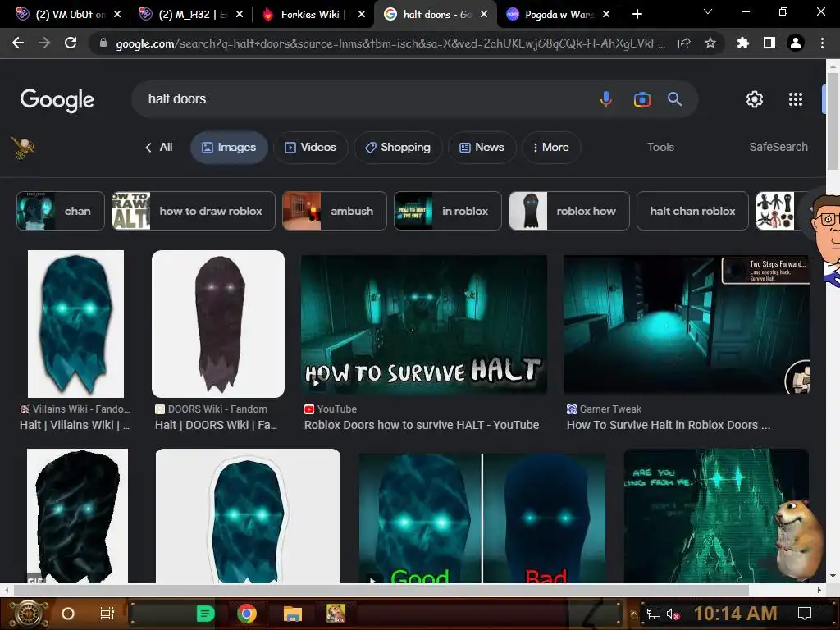This screenshot has height=630, width=840.
Task: Bookmark this page with the star icon
Action: coord(710,43)
